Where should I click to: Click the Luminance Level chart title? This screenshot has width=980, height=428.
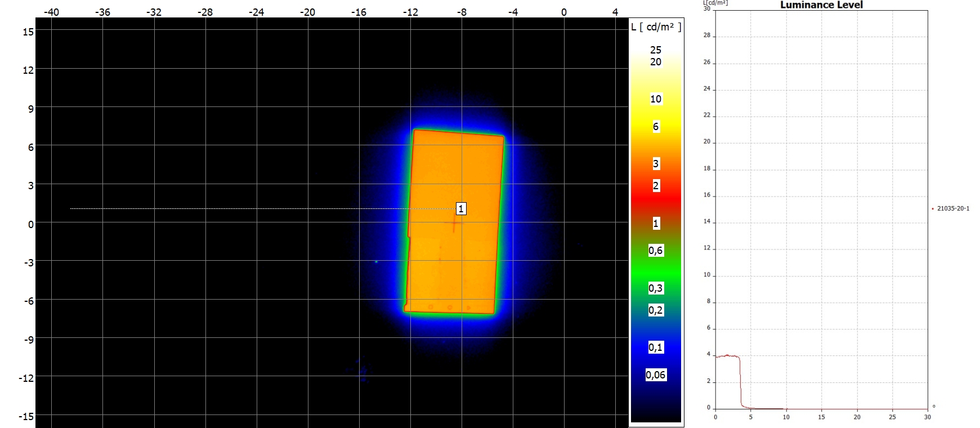coord(821,5)
